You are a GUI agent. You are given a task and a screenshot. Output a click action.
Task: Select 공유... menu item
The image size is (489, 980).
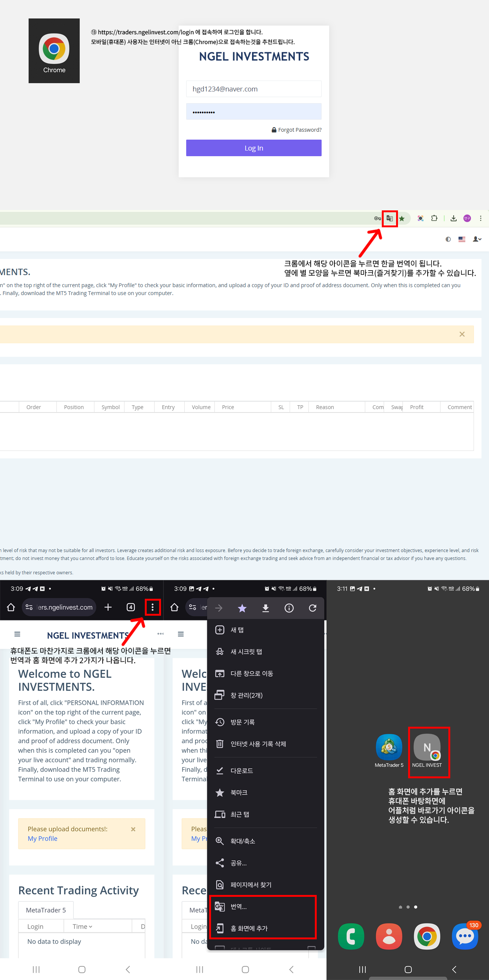(266, 863)
